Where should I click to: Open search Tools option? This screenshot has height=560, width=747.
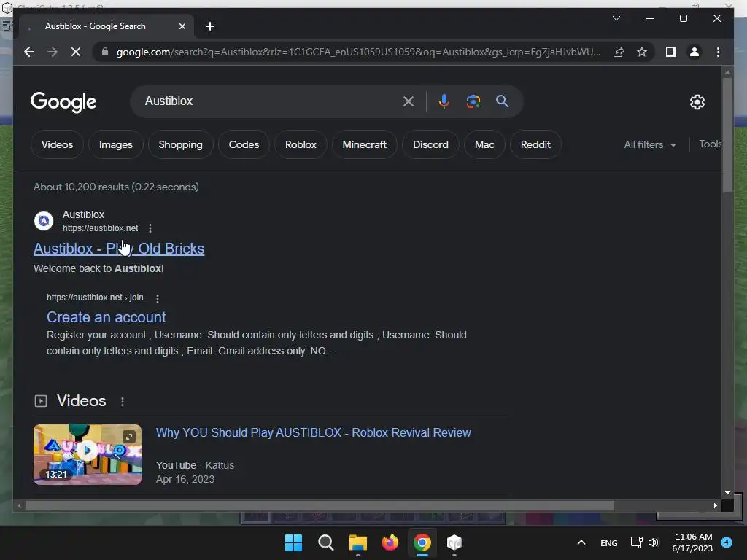coord(710,144)
